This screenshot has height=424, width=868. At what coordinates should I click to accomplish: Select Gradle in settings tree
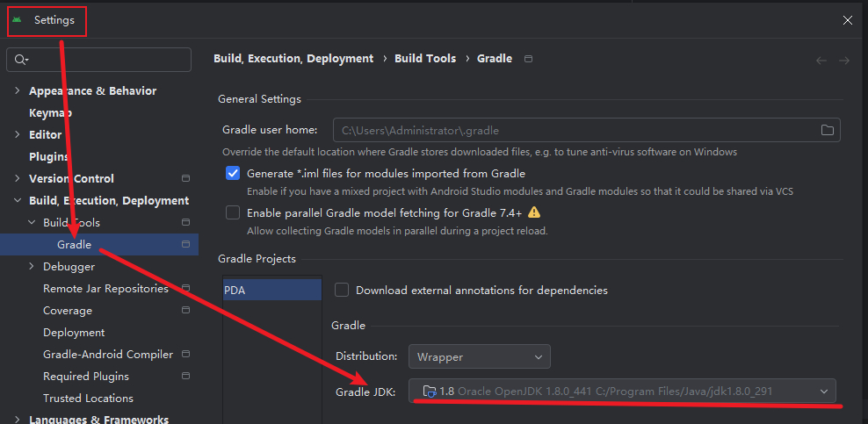(x=74, y=244)
